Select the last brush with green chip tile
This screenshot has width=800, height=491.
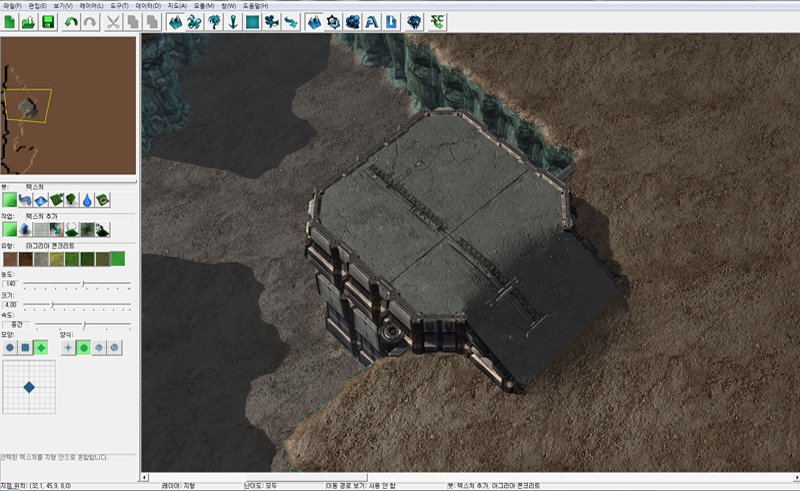(103, 200)
